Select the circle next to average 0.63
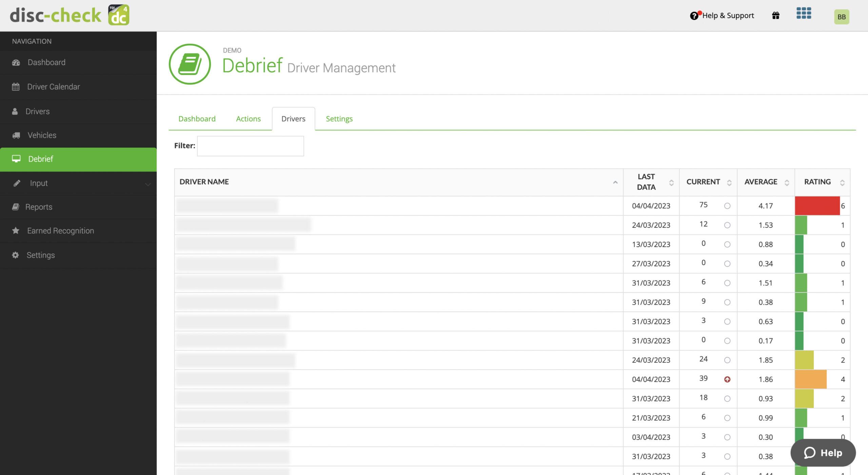The width and height of the screenshot is (868, 475). pos(727,322)
